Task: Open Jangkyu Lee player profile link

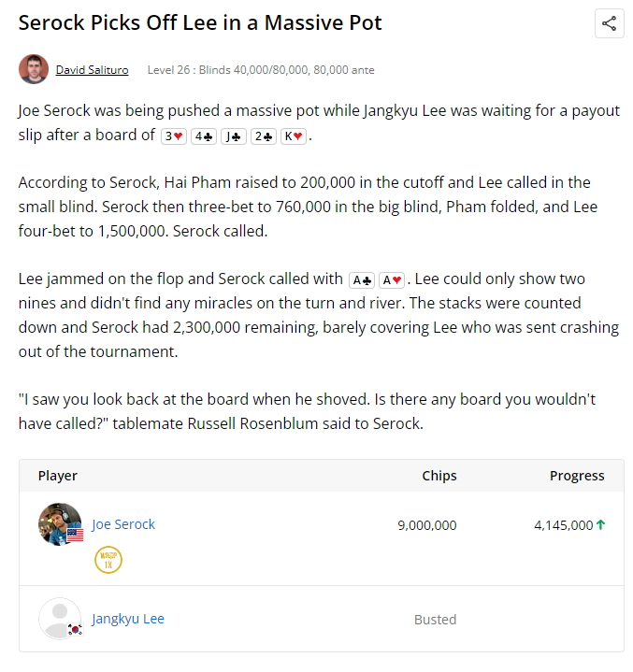Action: coord(128,619)
